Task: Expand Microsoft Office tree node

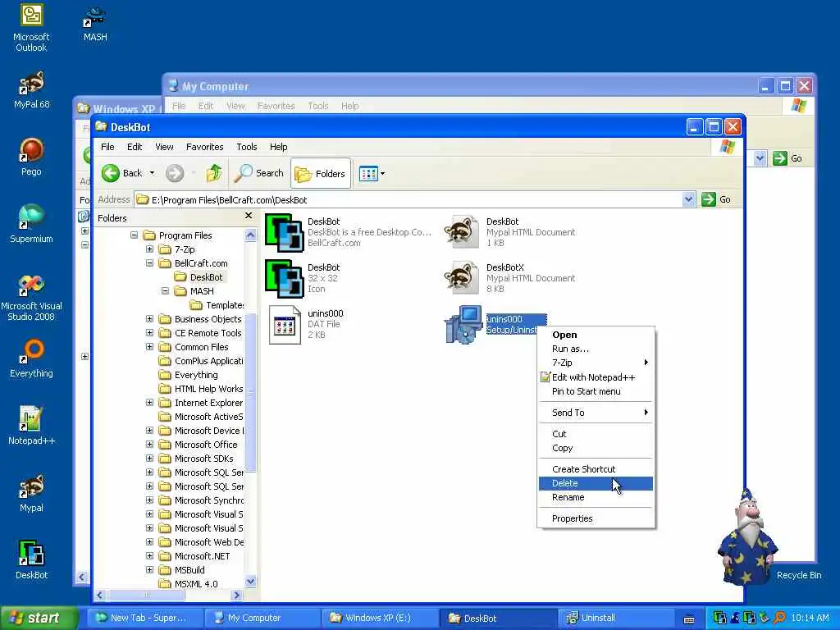Action: 149,444
